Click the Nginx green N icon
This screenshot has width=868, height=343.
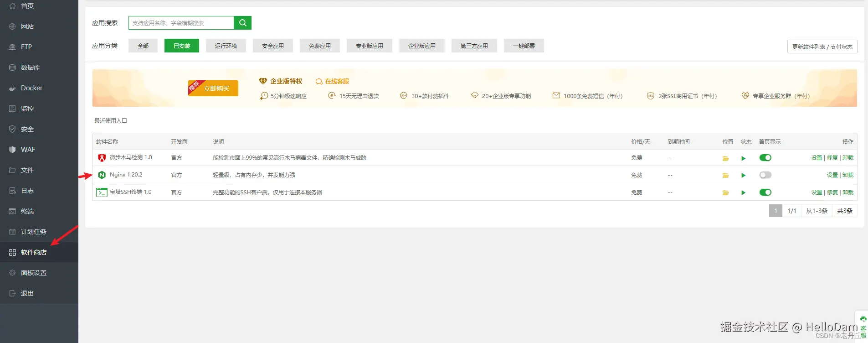[102, 175]
